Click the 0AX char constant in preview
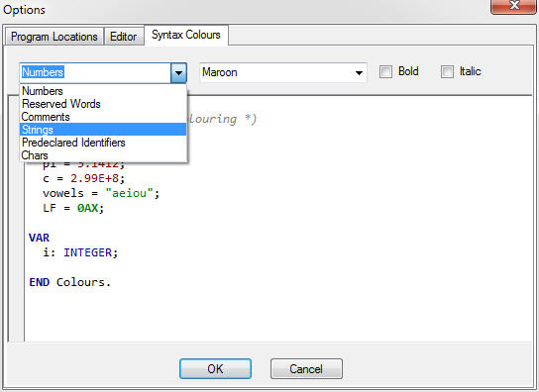Screen dimensions: 539x392 click(x=87, y=208)
